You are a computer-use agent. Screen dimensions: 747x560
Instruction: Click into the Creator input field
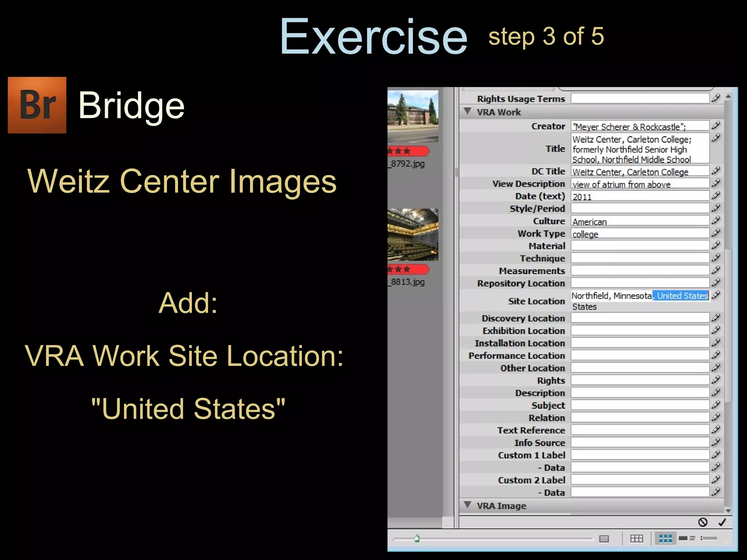(x=640, y=126)
